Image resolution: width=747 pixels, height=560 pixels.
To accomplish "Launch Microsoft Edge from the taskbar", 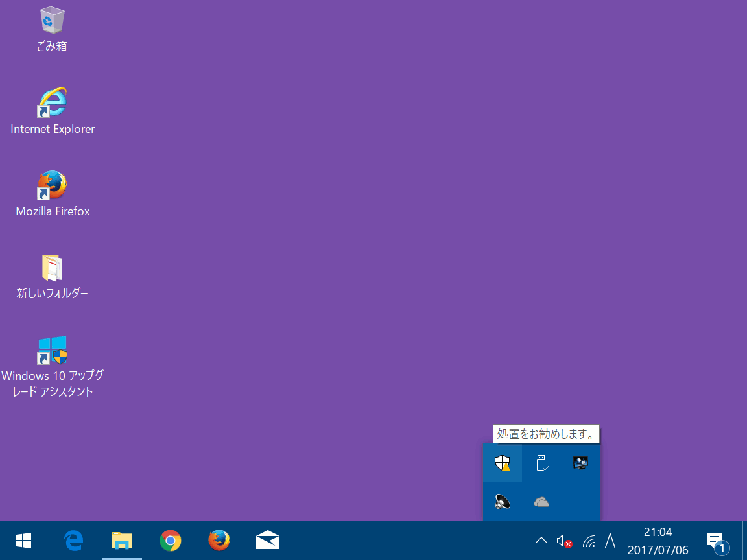I will click(x=73, y=541).
